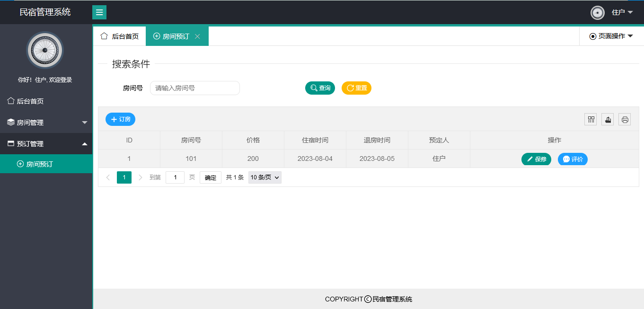644x309 pixels.
Task: Switch to the 后台首页 tab
Action: coord(120,36)
